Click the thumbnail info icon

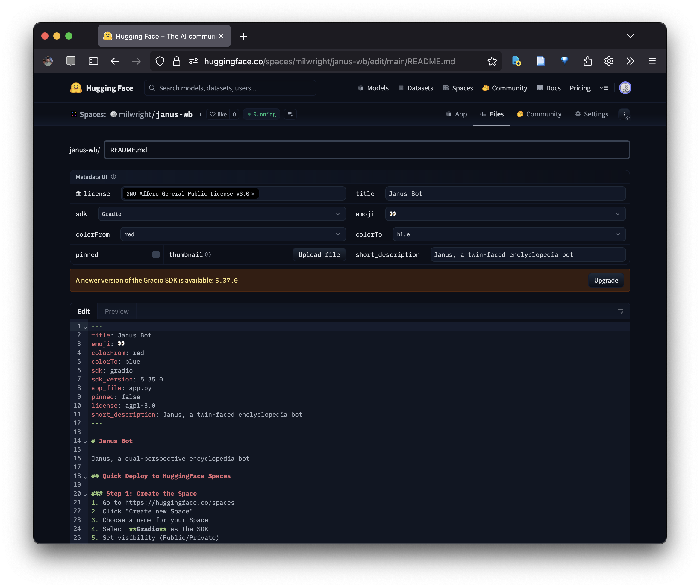208,255
